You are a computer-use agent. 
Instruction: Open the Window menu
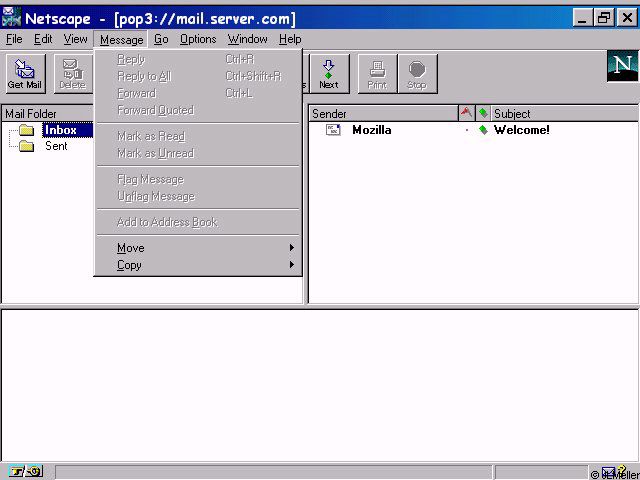[247, 39]
